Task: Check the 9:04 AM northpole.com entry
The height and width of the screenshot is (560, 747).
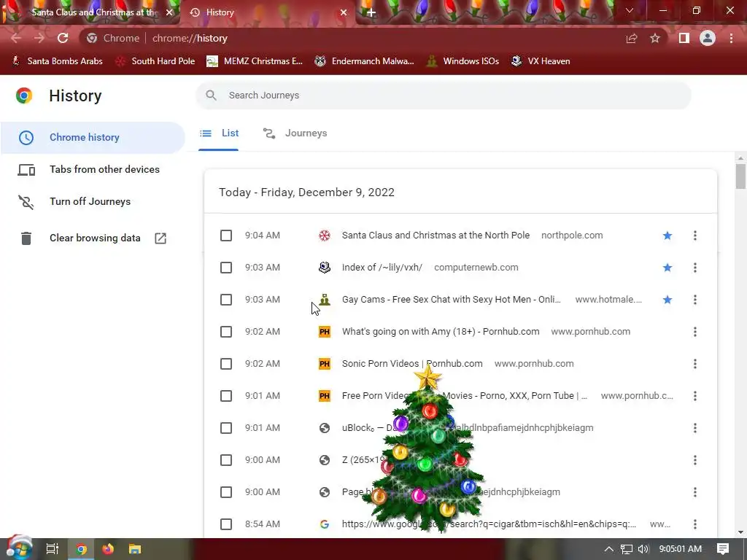Action: click(226, 236)
